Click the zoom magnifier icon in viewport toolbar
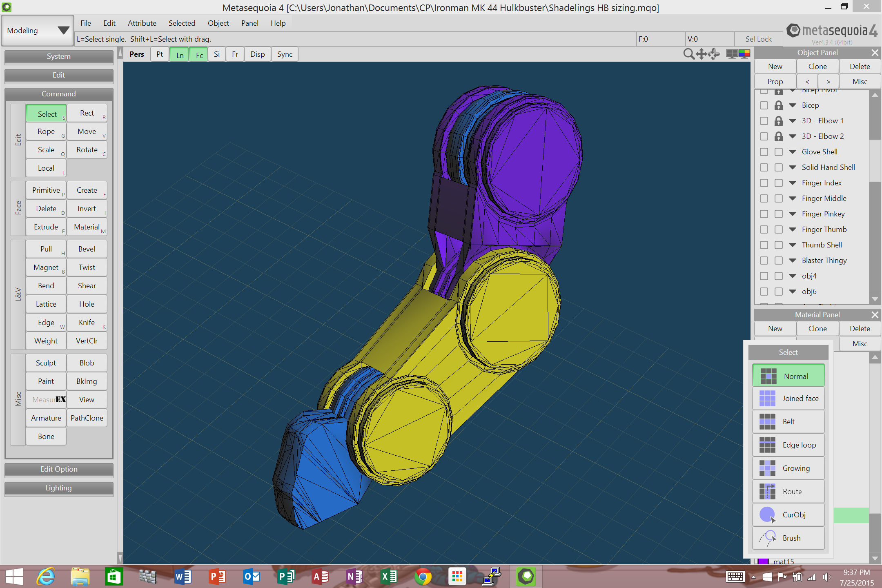Screen dimensions: 882x588 point(689,54)
